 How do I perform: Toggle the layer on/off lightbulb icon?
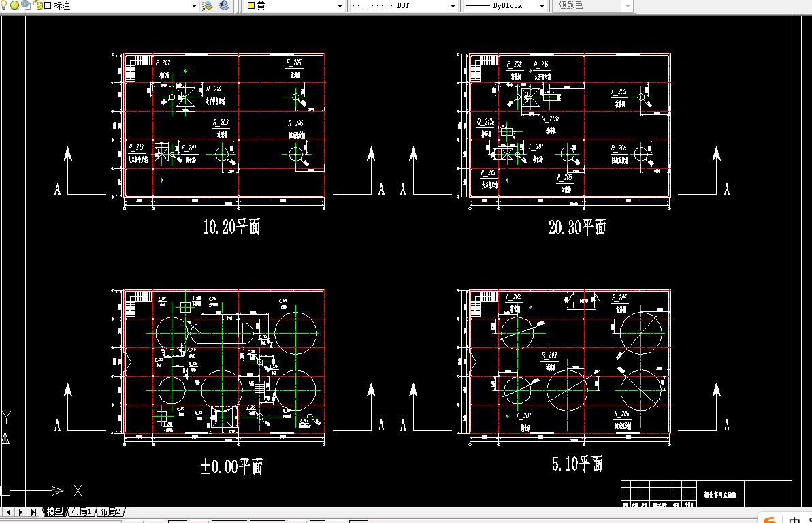[3, 5]
